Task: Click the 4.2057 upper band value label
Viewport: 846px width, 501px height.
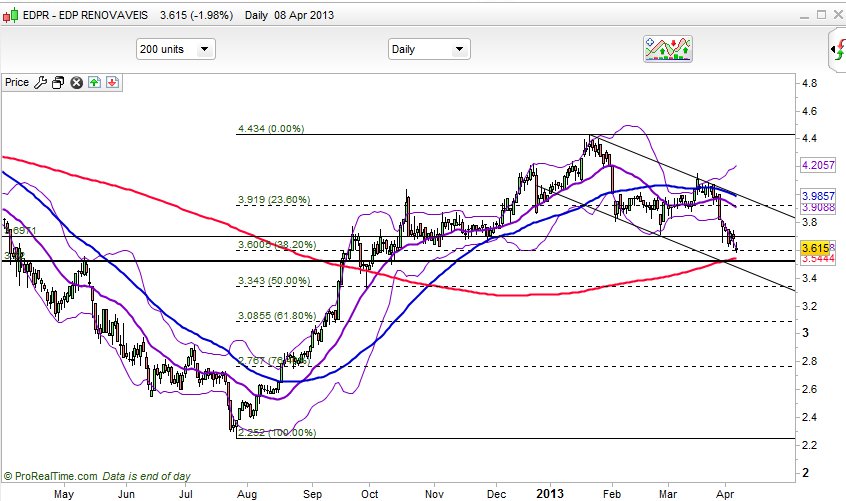Action: [818, 165]
